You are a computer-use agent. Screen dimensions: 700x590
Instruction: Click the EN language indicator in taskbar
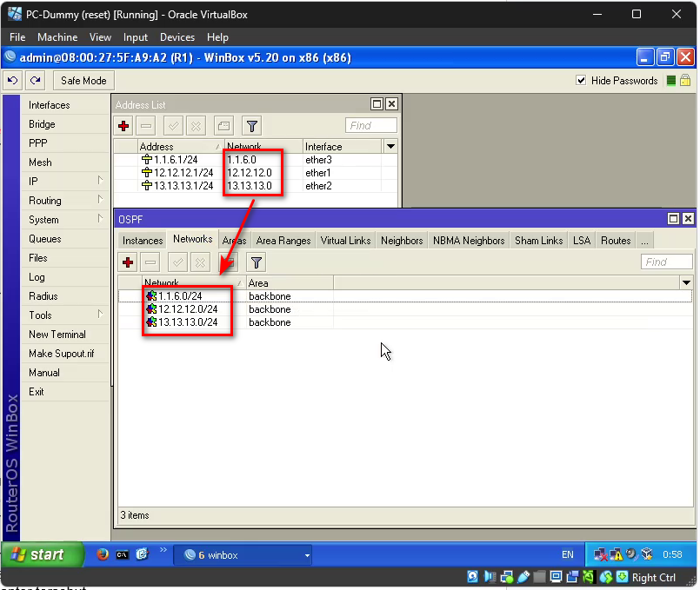pyautogui.click(x=568, y=554)
